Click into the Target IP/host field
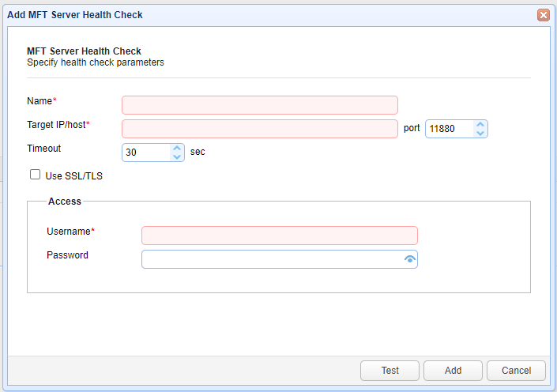 pos(260,129)
